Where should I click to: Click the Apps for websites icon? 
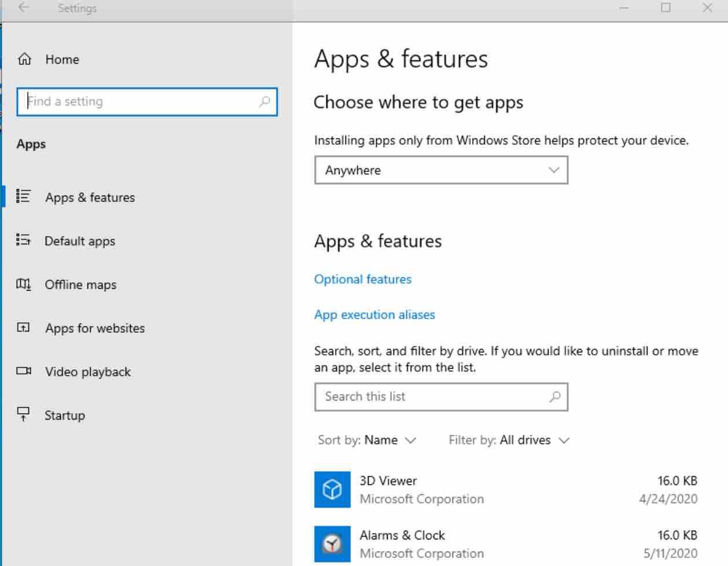pyautogui.click(x=23, y=328)
